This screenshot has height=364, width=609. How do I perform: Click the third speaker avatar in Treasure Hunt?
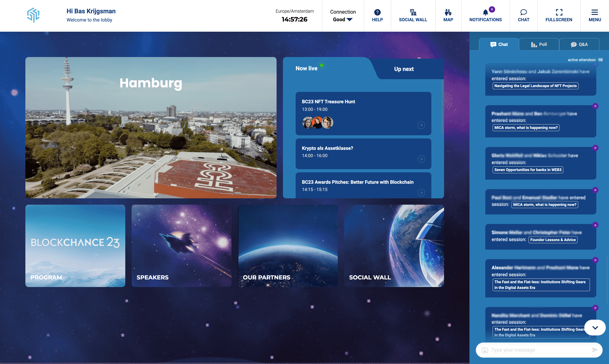coord(327,123)
